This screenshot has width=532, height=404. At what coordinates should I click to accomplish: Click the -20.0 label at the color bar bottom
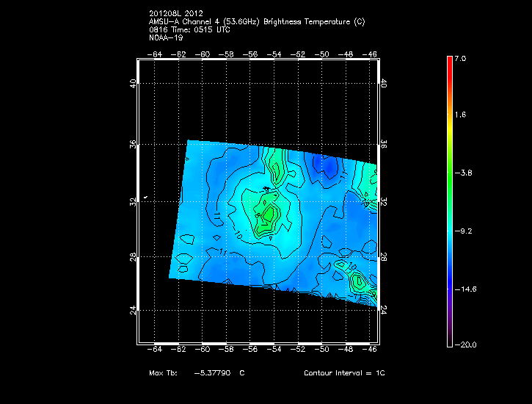tap(464, 345)
